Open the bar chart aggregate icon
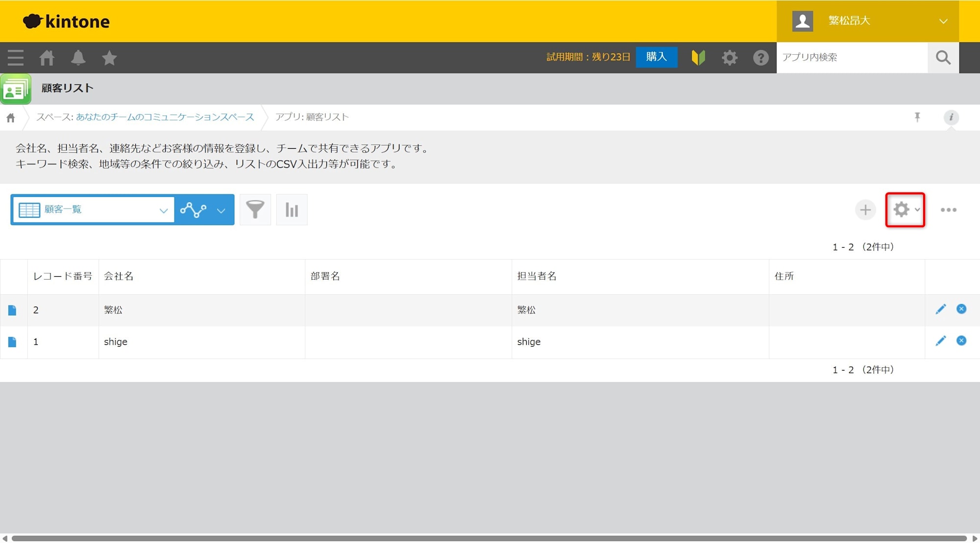The width and height of the screenshot is (980, 543). click(x=292, y=210)
